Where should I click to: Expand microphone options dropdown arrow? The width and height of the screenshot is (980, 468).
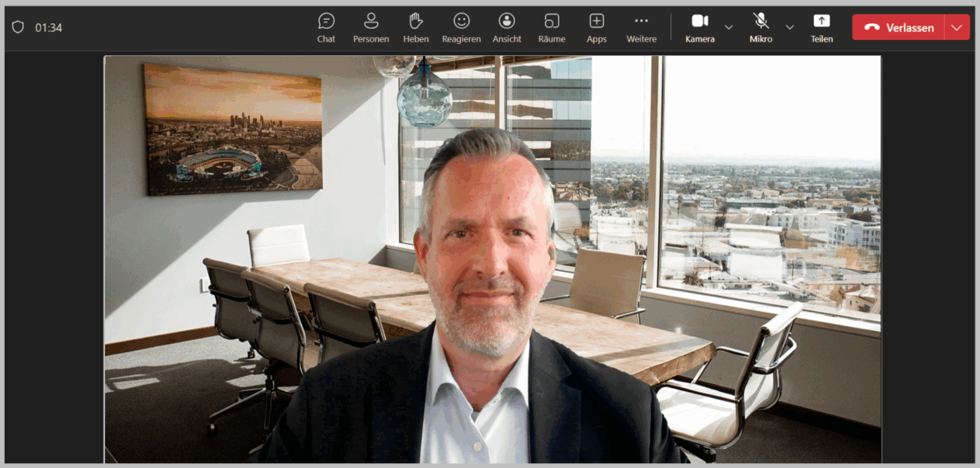789,27
